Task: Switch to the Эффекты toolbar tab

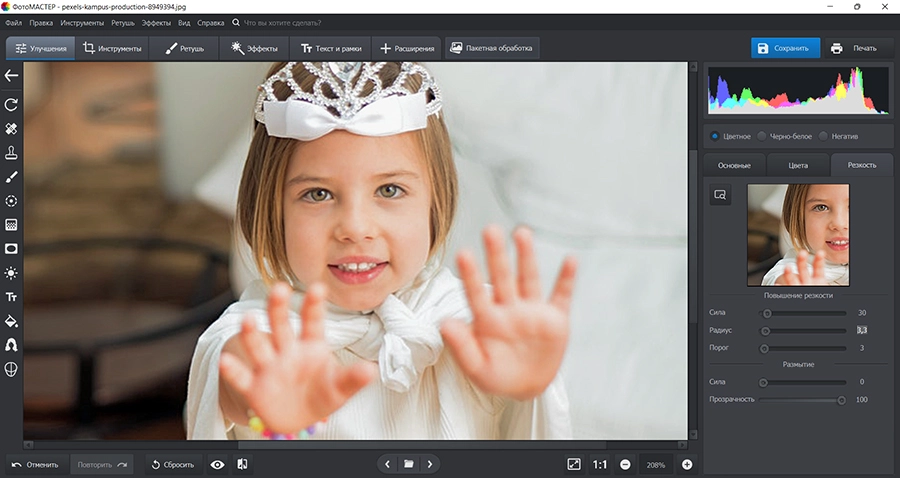Action: pyautogui.click(x=254, y=48)
